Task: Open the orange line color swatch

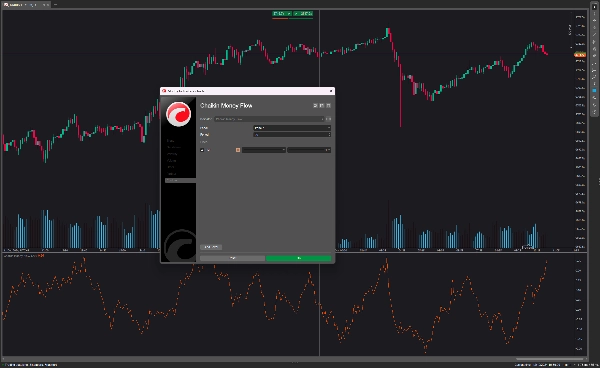Action: pyautogui.click(x=238, y=150)
